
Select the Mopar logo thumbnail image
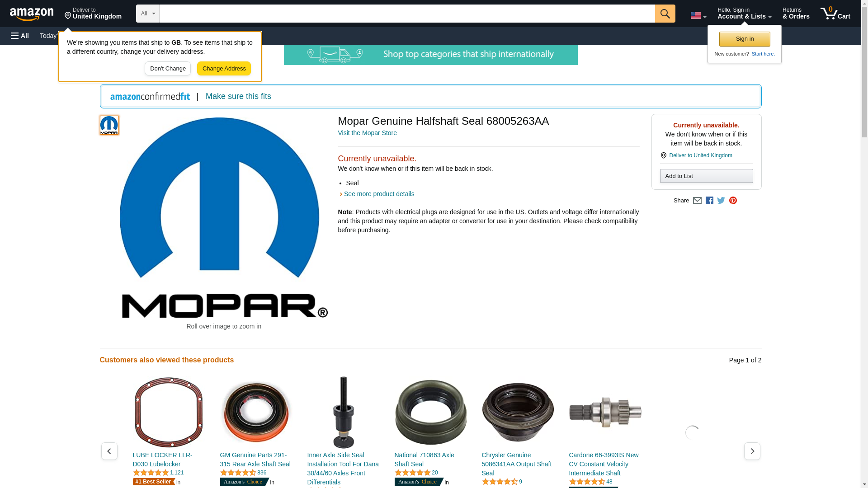[x=109, y=125]
